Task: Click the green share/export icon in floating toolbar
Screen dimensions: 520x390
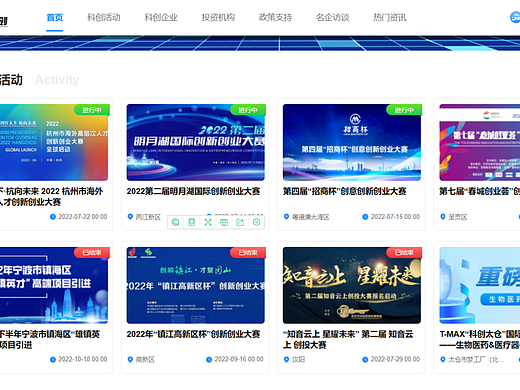Action: pyautogui.click(x=240, y=222)
